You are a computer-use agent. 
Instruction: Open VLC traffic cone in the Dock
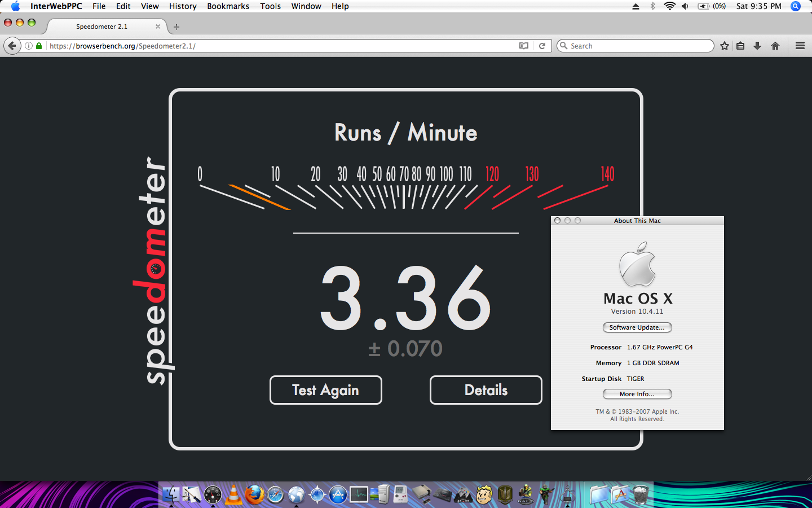(x=233, y=494)
